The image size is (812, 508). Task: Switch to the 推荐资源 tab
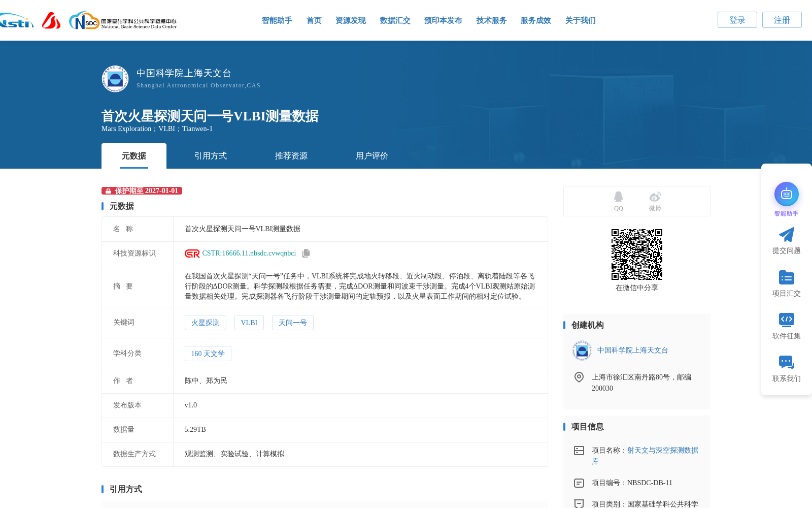pyautogui.click(x=291, y=156)
